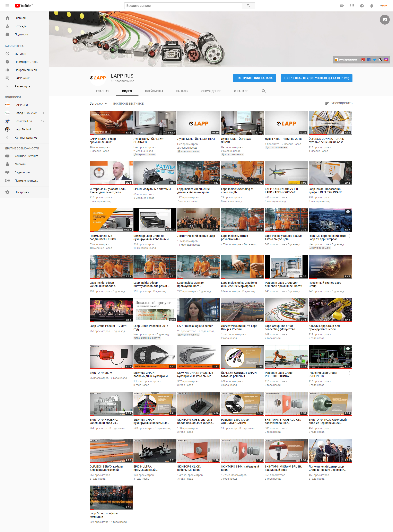Click Воспроизвести все
The image size is (393, 532).
tap(128, 104)
